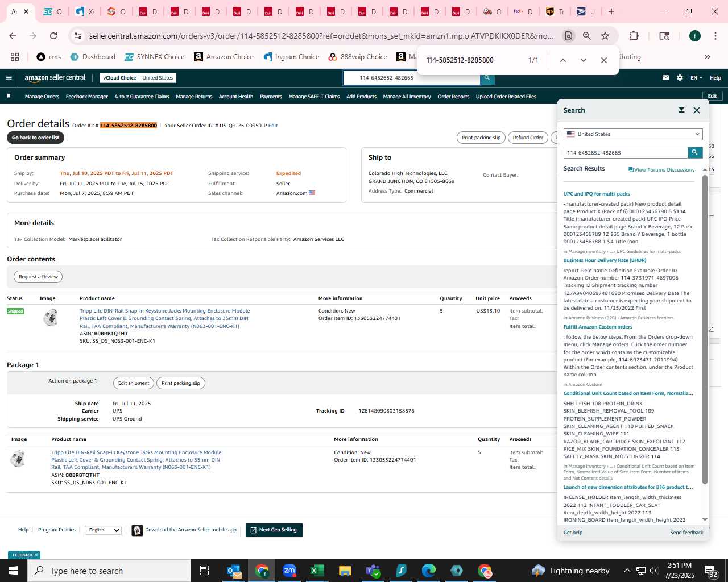Open the Task View taskbar icon
Viewport: 728px width, 582px height.
click(205, 571)
